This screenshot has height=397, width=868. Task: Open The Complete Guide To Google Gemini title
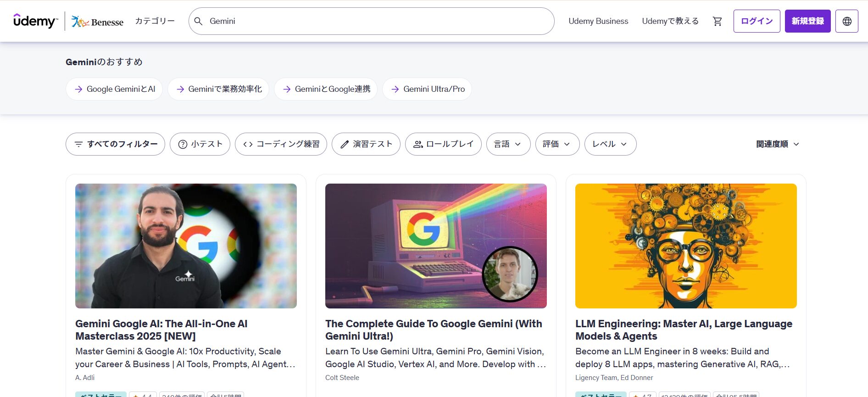(x=434, y=330)
